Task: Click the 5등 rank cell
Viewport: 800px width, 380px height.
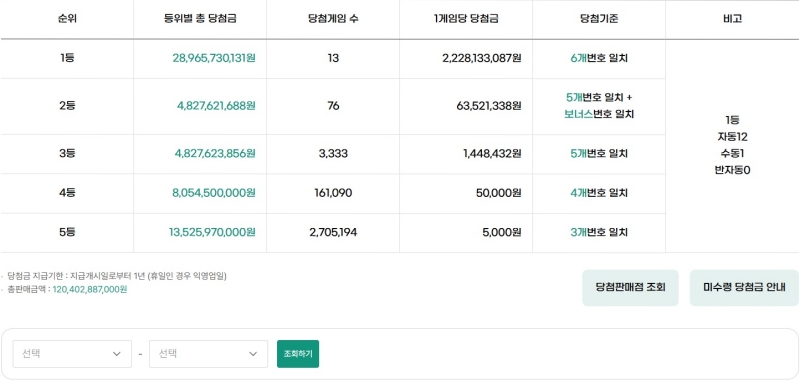Action: tap(67, 233)
